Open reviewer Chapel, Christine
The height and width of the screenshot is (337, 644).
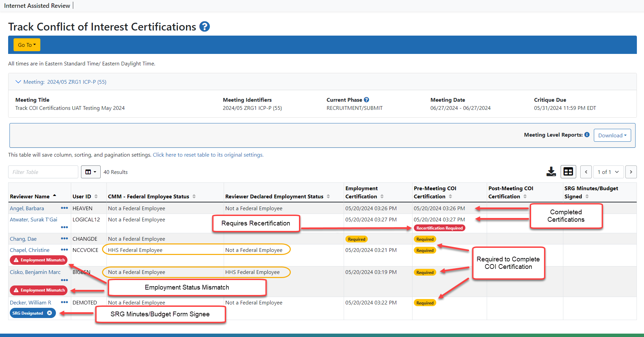(29, 250)
